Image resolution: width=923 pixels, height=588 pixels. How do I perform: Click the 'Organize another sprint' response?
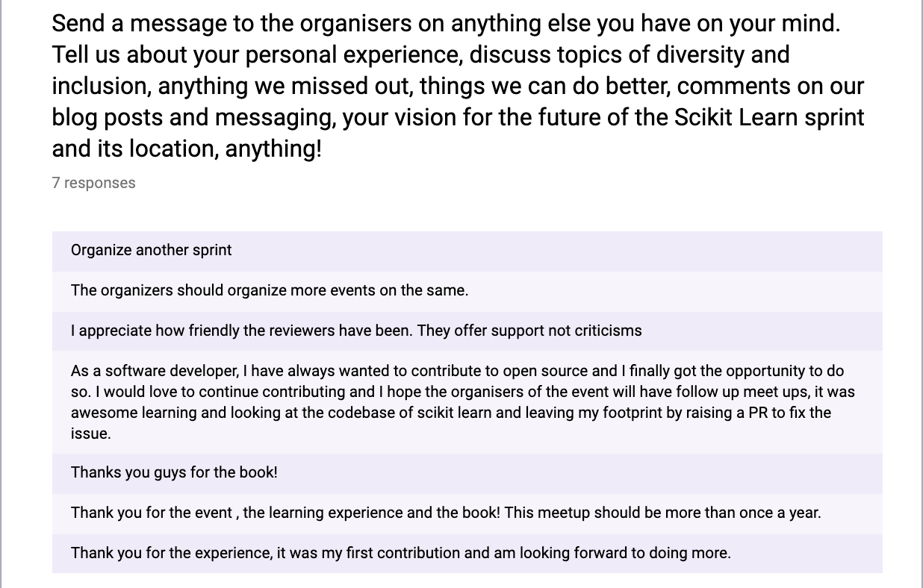point(467,251)
